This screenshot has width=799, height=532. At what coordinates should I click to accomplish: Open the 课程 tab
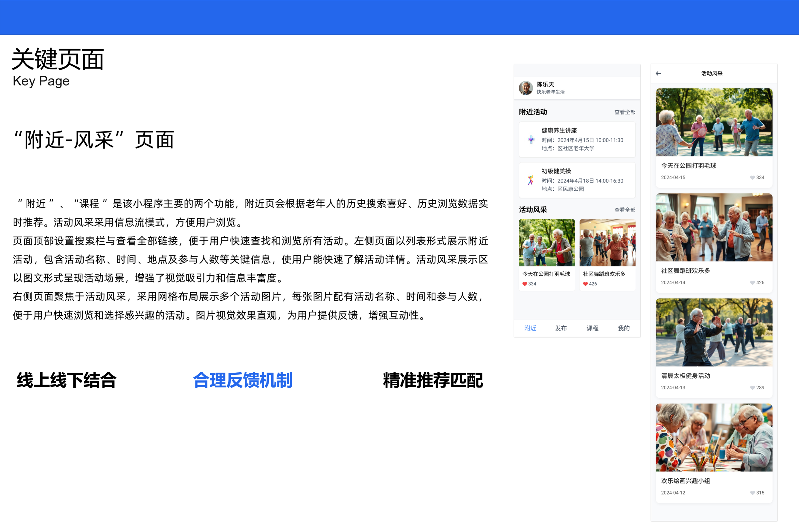click(x=592, y=328)
